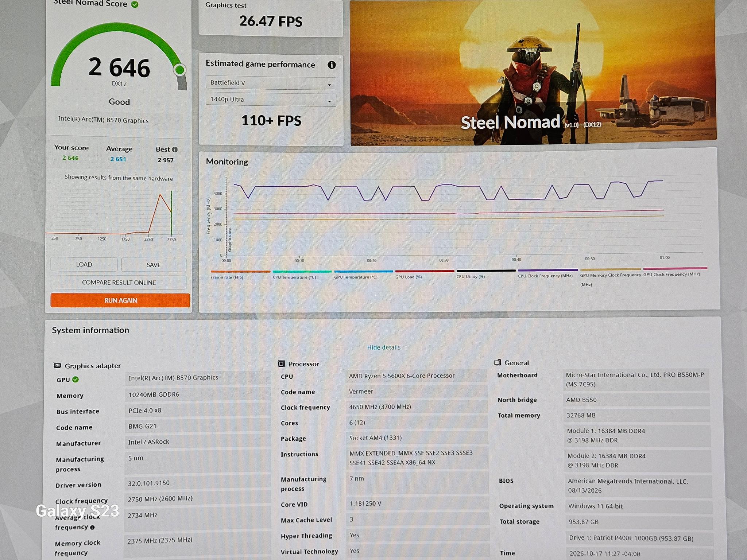Click the General section icon
The width and height of the screenshot is (747, 560).
(497, 362)
